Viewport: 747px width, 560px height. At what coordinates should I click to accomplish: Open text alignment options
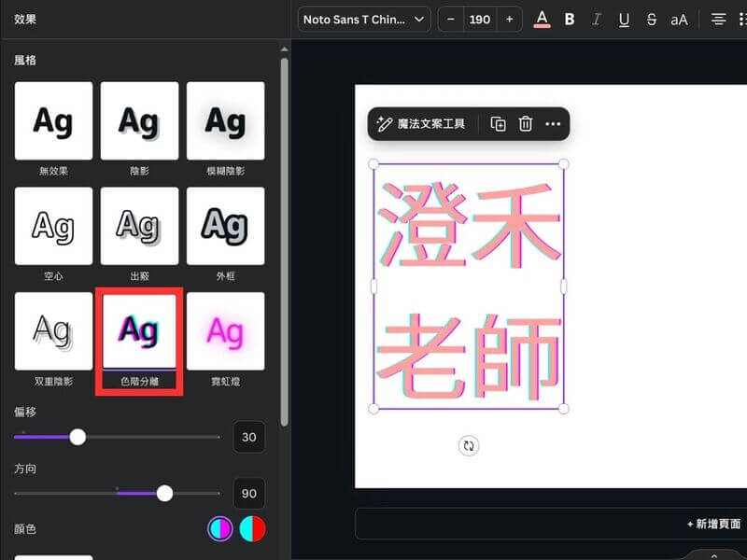pyautogui.click(x=718, y=20)
